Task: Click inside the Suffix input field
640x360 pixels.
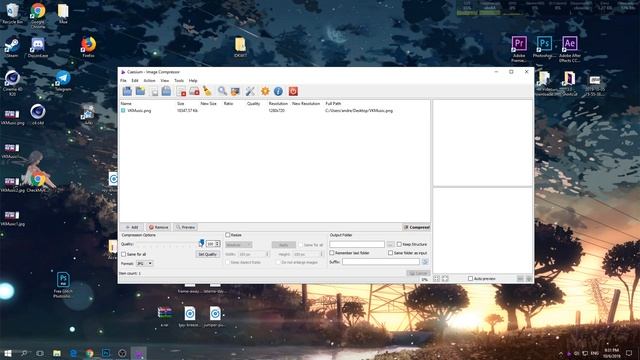Action: point(381,262)
